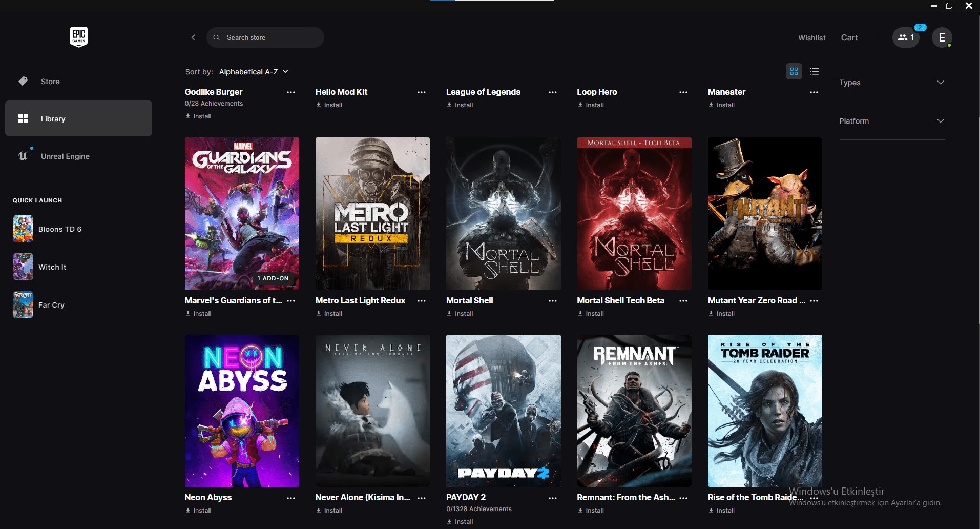Install Remnant: From the Ashes
This screenshot has height=529, width=980.
click(x=591, y=511)
